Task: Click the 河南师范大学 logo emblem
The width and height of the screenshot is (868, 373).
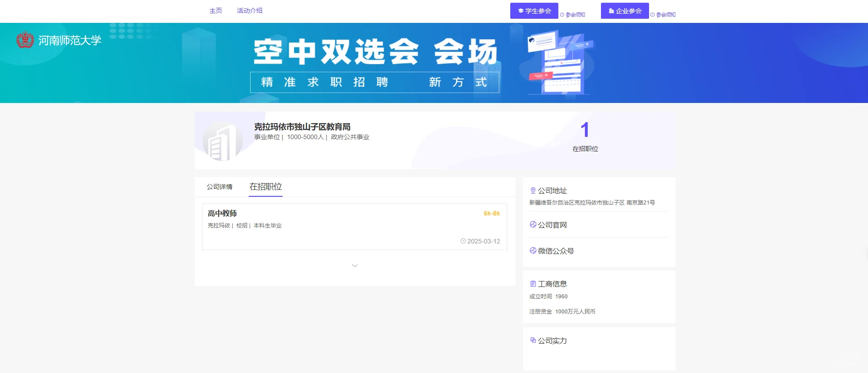Action: [x=25, y=40]
